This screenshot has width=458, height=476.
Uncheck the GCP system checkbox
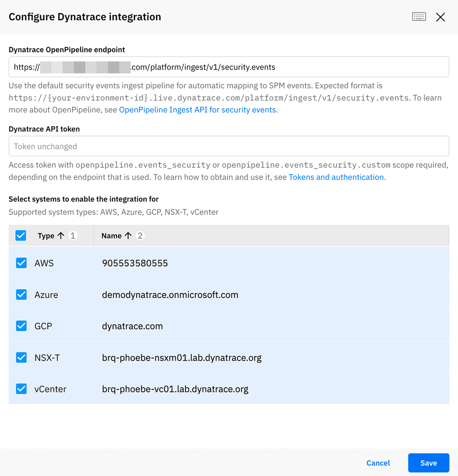click(21, 326)
